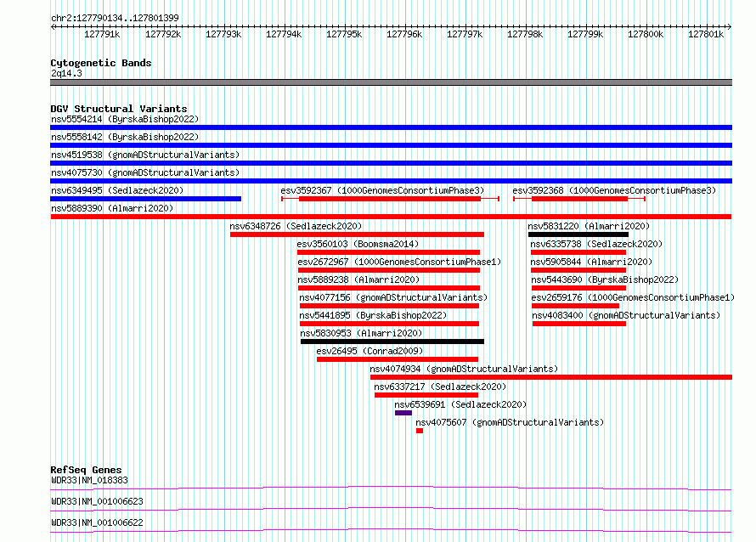
Task: Click the red bar under esv3560103
Action: (388, 252)
